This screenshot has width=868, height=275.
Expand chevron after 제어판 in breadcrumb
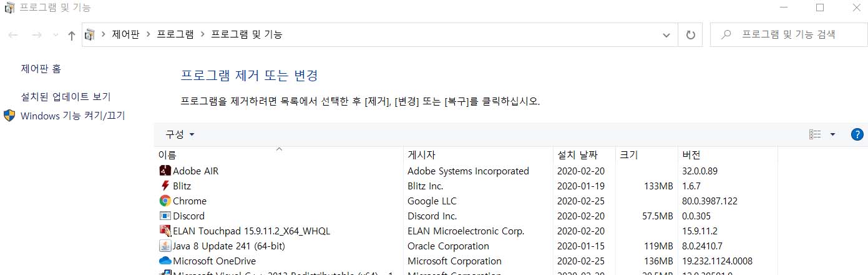[148, 35]
